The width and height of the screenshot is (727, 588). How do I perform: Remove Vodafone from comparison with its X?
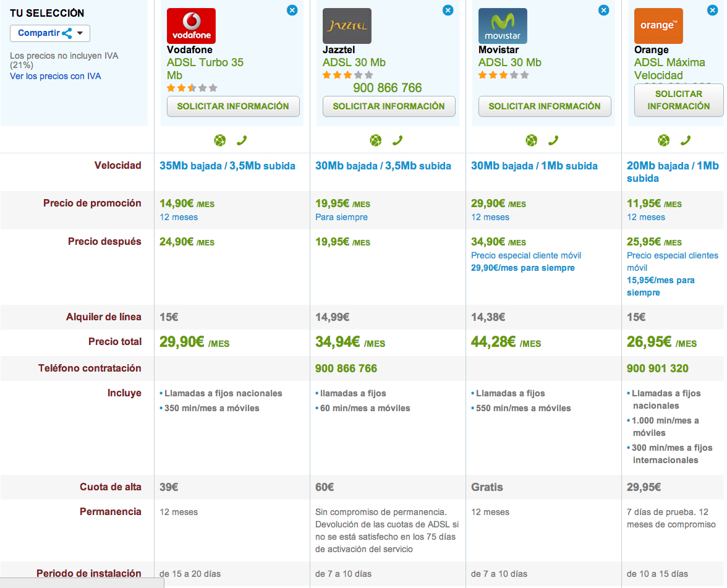click(292, 10)
